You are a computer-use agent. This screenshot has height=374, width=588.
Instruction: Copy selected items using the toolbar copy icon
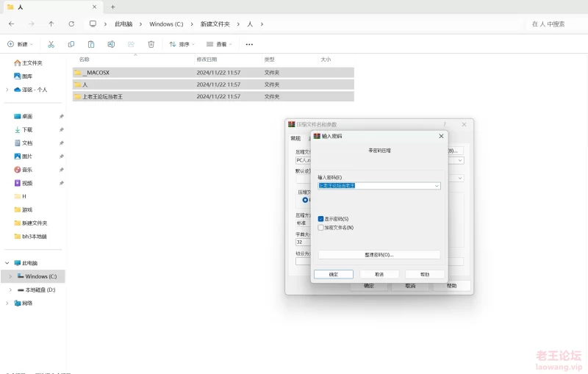(x=71, y=44)
